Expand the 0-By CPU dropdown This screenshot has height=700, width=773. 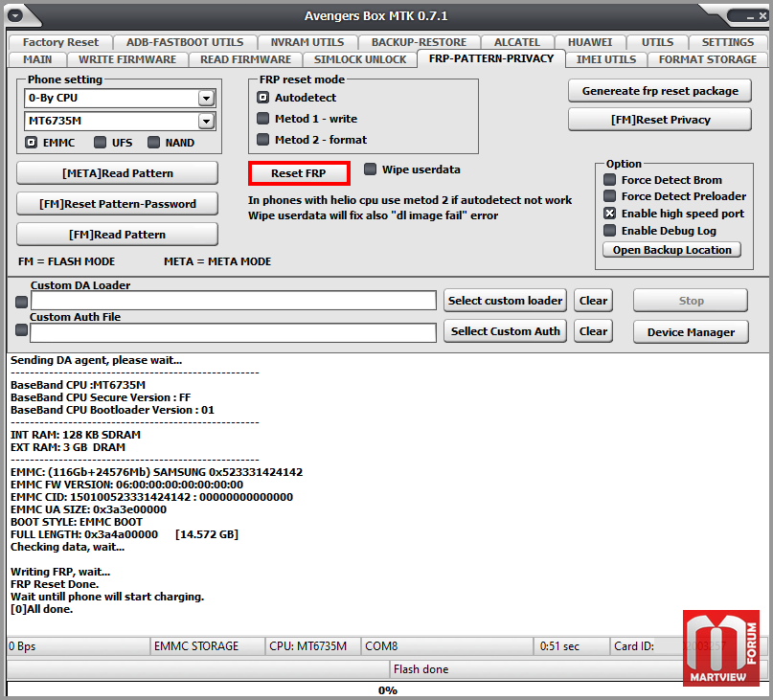[206, 98]
